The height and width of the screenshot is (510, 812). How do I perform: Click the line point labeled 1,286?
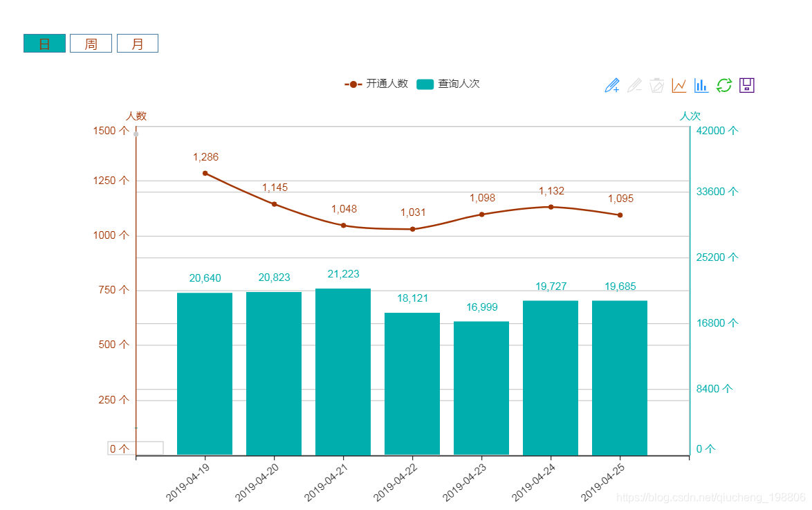pos(205,173)
